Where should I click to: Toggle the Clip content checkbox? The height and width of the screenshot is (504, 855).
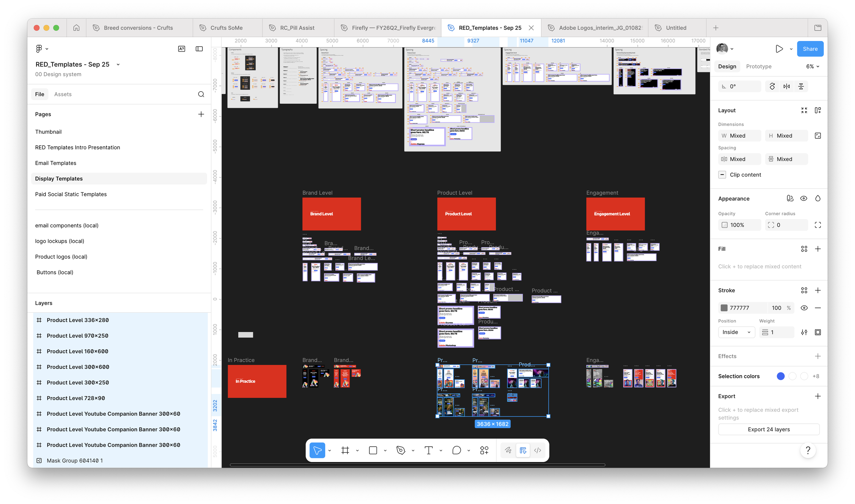coord(722,175)
